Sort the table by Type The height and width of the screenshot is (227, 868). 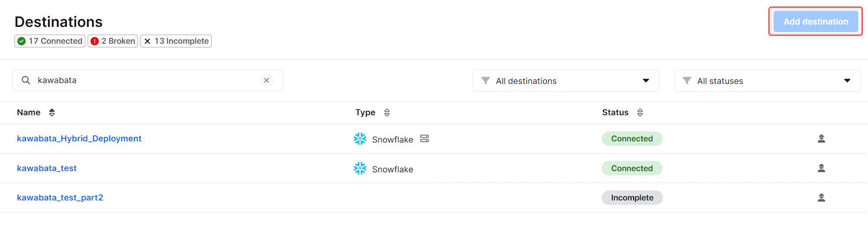pyautogui.click(x=387, y=112)
